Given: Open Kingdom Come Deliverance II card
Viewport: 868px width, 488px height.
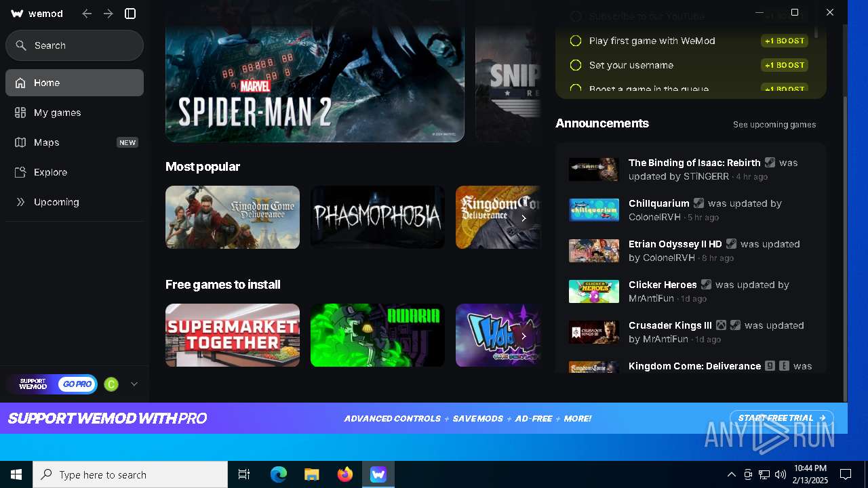Looking at the screenshot, I should [233, 217].
